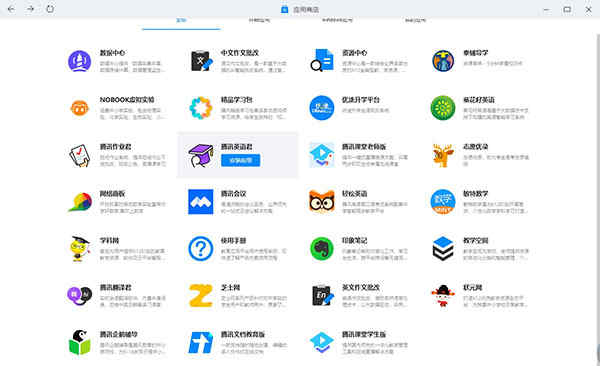This screenshot has width=600, height=366.
Task: Open the NOBOOK虚拟实验 orange icon
Action: [x=80, y=108]
